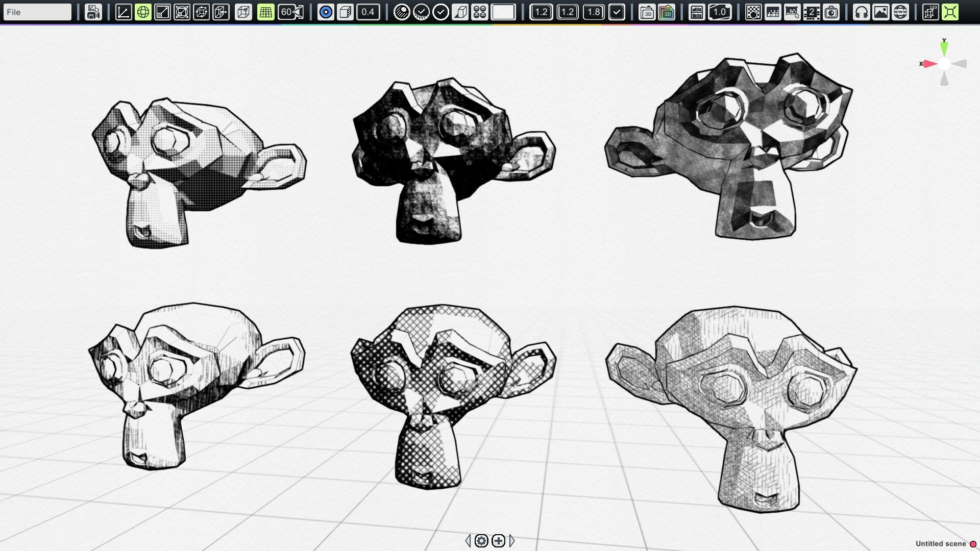Viewport: 980px width, 551px height.
Task: Open the www web export icon
Action: [900, 12]
